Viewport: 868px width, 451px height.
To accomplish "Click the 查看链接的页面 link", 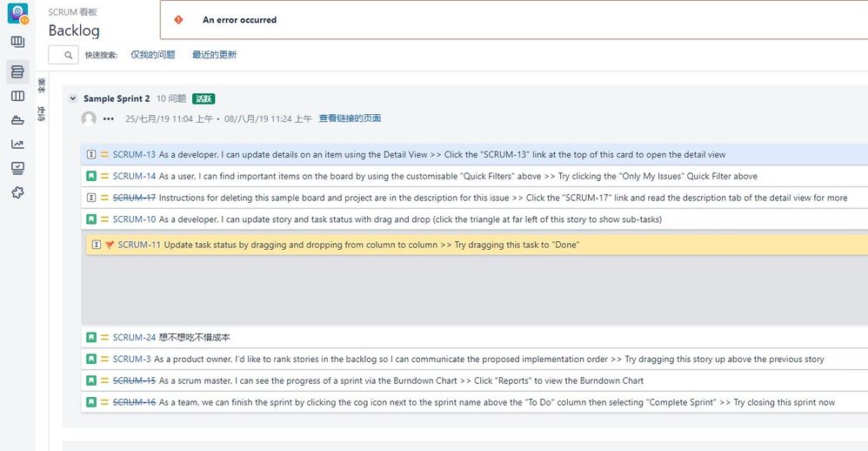I will [x=350, y=118].
